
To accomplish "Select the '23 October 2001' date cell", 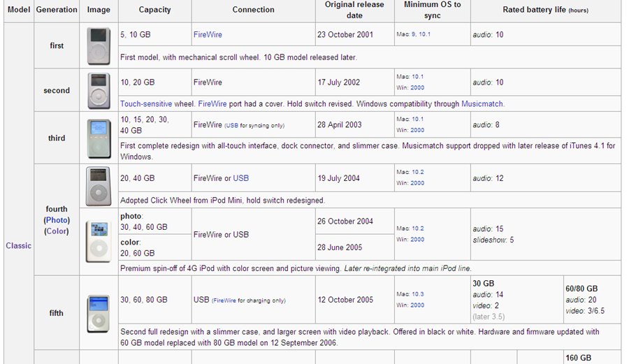I will pos(354,34).
